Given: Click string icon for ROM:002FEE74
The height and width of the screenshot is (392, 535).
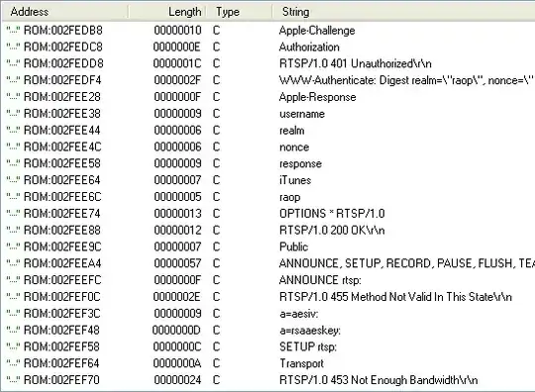Looking at the screenshot, I should pos(13,214).
